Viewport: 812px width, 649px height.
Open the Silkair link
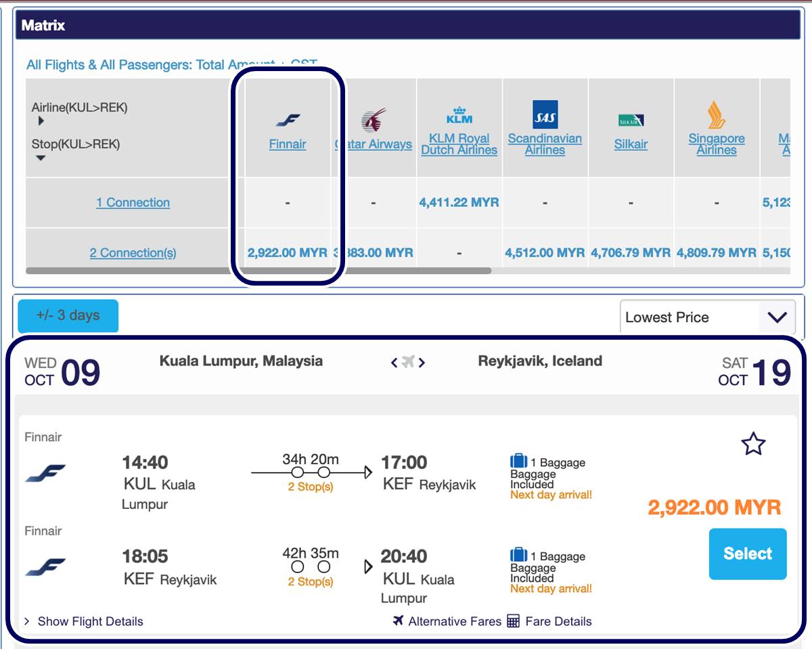pos(631,144)
